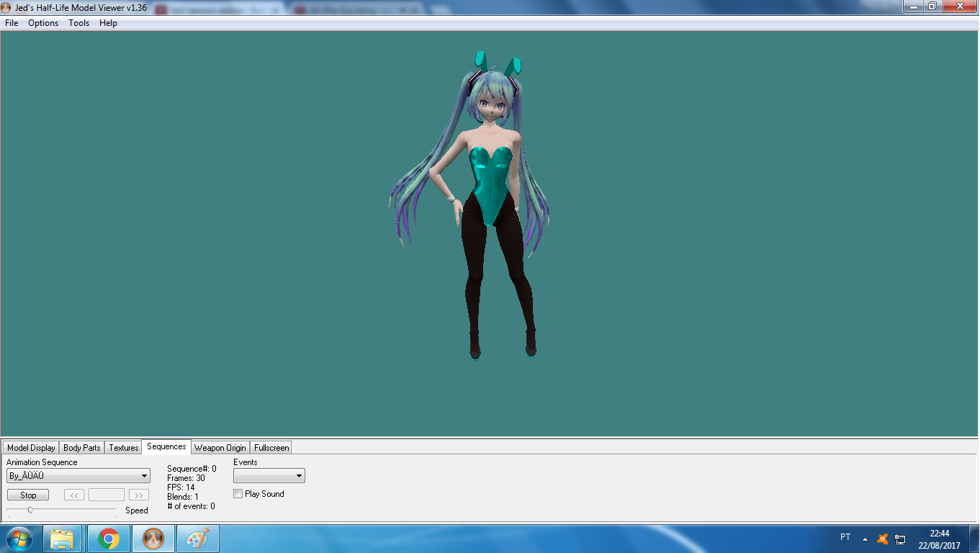
Task: Click the 'Blends: 1' text
Action: point(183,497)
